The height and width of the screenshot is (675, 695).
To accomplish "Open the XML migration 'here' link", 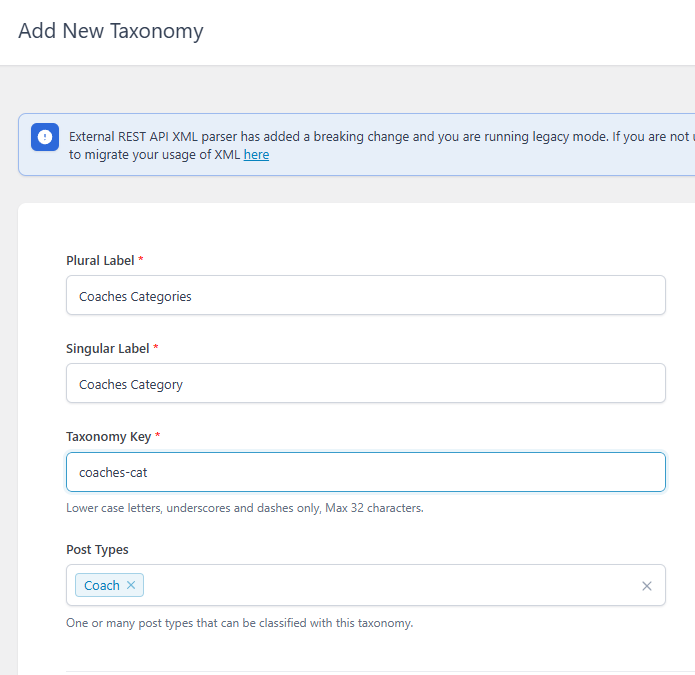I will pos(256,155).
